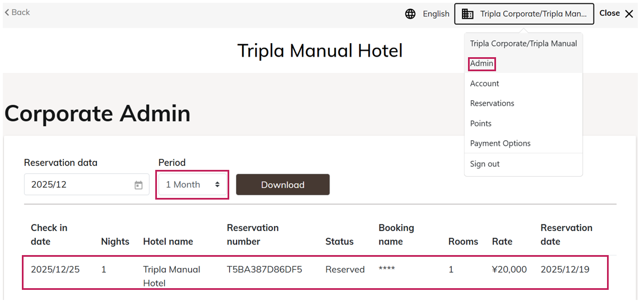The width and height of the screenshot is (644, 305).
Task: Click the building icon in account selector
Action: click(467, 14)
